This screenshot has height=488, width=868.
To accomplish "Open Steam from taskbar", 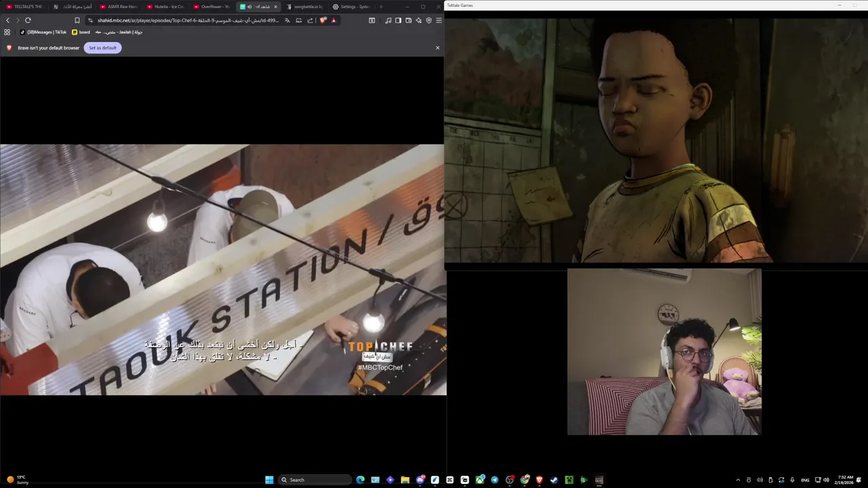I will (x=554, y=480).
